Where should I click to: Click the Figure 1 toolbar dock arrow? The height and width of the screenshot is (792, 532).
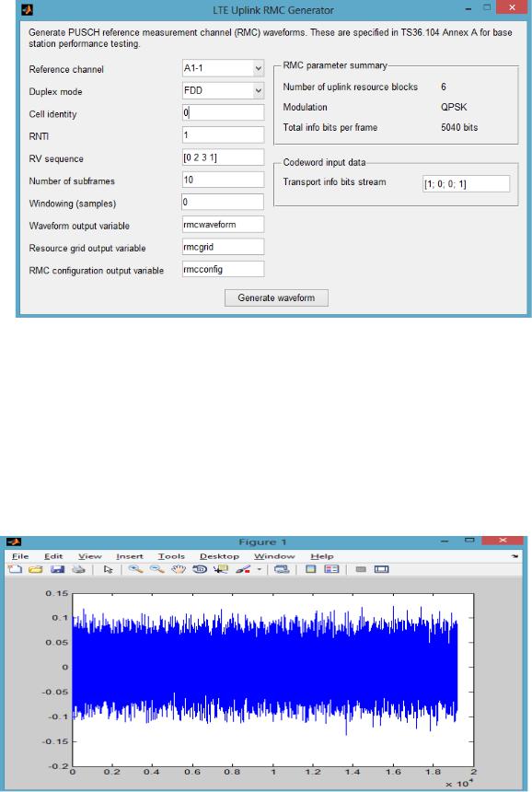[x=515, y=556]
